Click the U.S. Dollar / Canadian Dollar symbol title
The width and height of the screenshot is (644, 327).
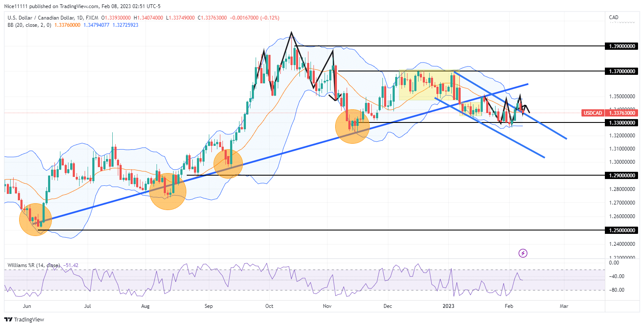click(45, 18)
